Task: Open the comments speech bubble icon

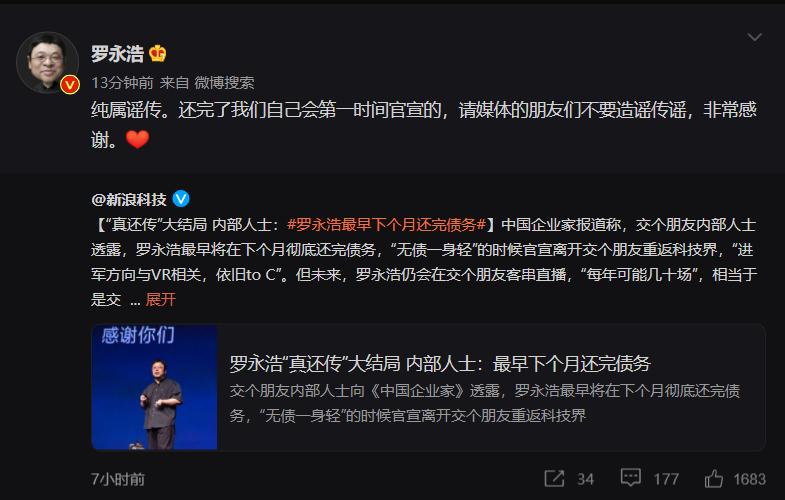Action: coord(630,477)
